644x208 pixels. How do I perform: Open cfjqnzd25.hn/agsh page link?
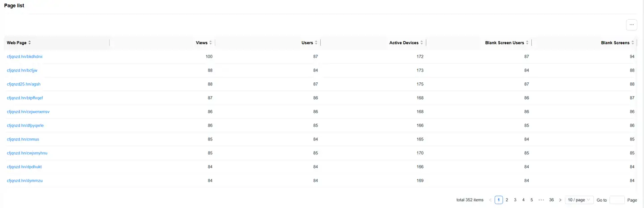(24, 84)
